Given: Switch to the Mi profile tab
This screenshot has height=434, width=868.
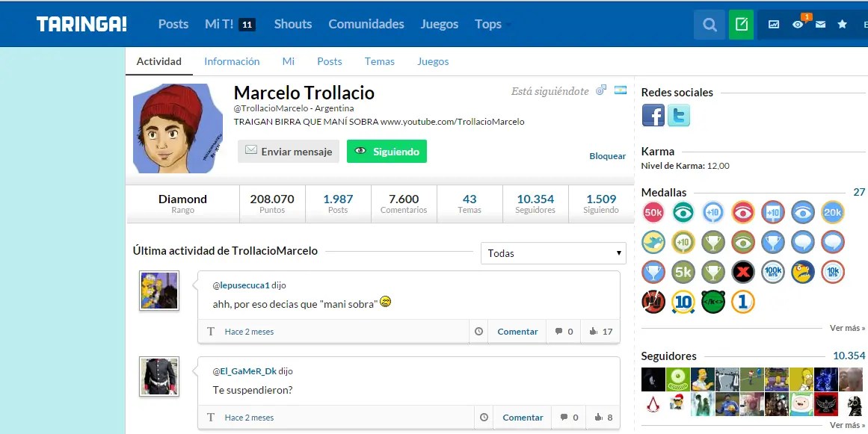Looking at the screenshot, I should pyautogui.click(x=289, y=61).
